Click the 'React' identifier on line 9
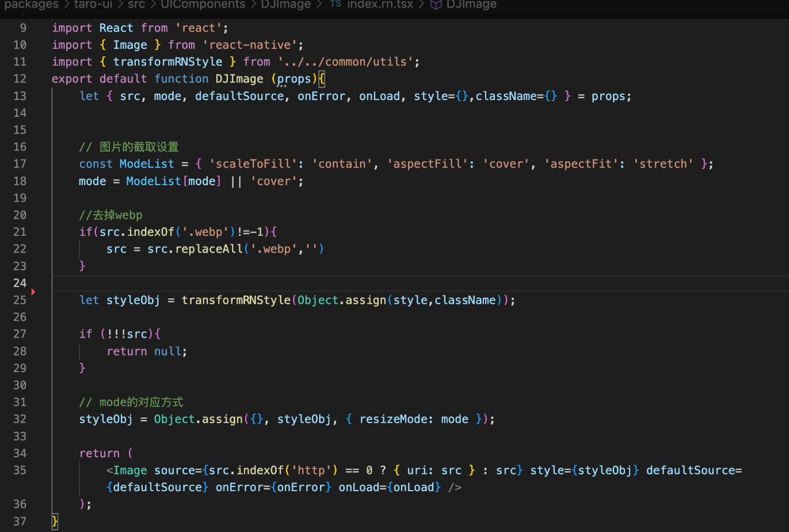Image resolution: width=789 pixels, height=532 pixels. (116, 28)
